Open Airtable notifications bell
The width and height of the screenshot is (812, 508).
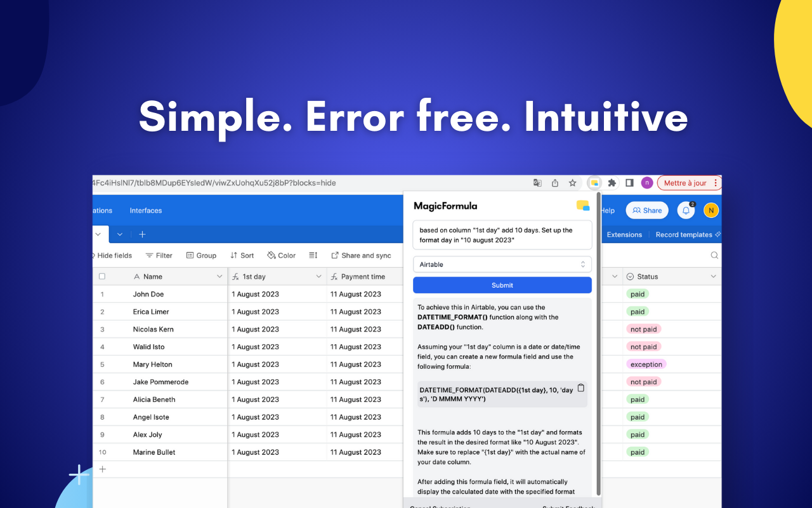coord(686,210)
